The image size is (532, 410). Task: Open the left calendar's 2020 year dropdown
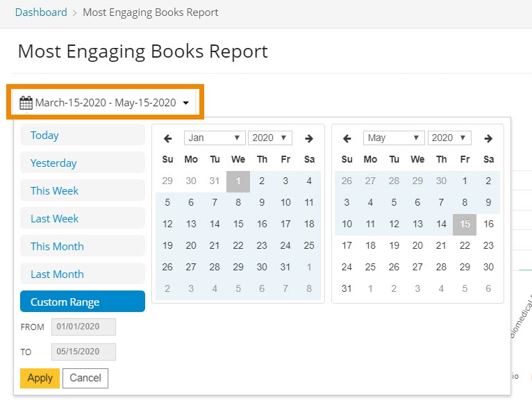pos(269,138)
